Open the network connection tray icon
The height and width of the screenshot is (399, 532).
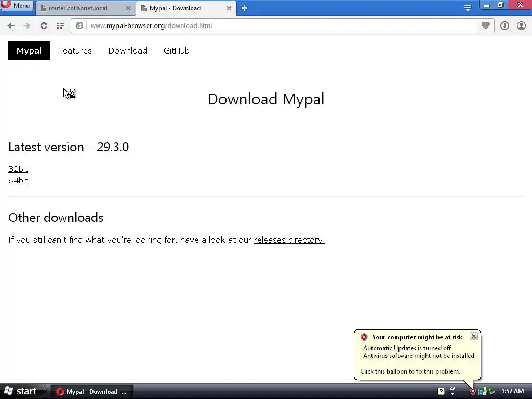point(482,392)
